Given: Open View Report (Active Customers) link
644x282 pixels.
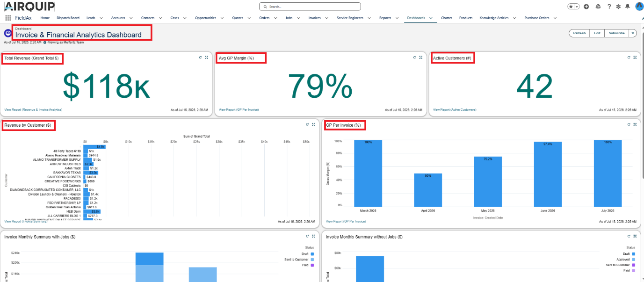Looking at the screenshot, I should tap(455, 109).
